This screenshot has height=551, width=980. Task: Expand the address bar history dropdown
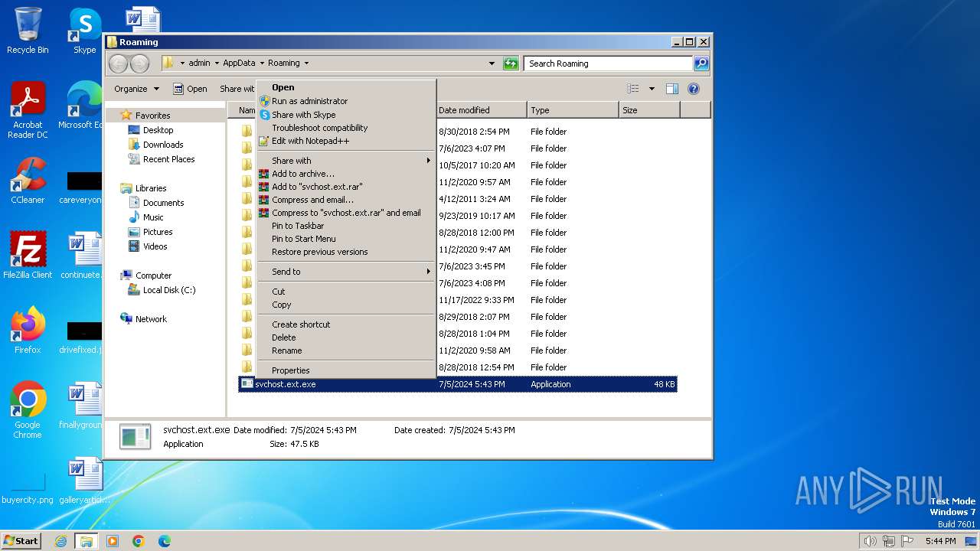[492, 64]
